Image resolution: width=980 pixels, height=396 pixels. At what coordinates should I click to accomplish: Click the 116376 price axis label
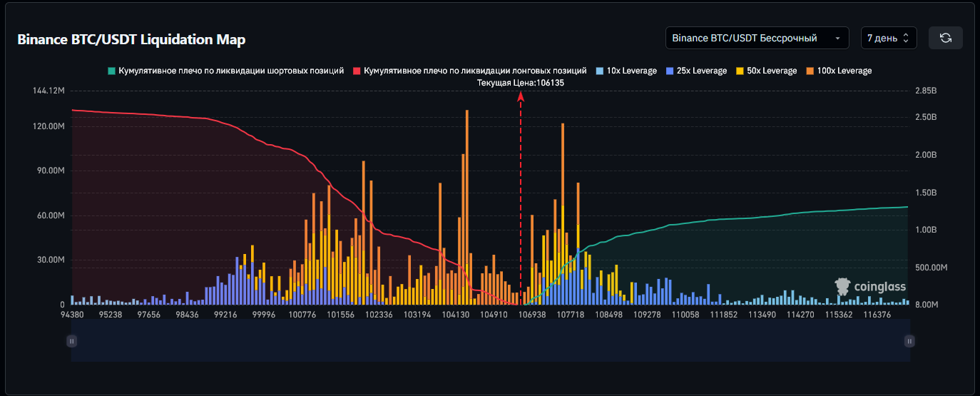click(878, 315)
